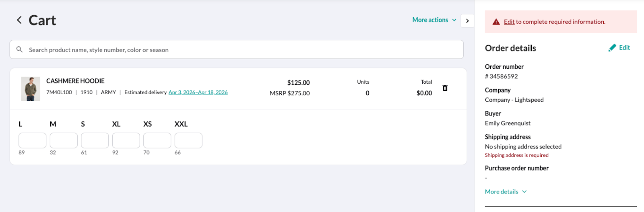This screenshot has height=212, width=644.
Task: Click the product search field
Action: (242, 50)
